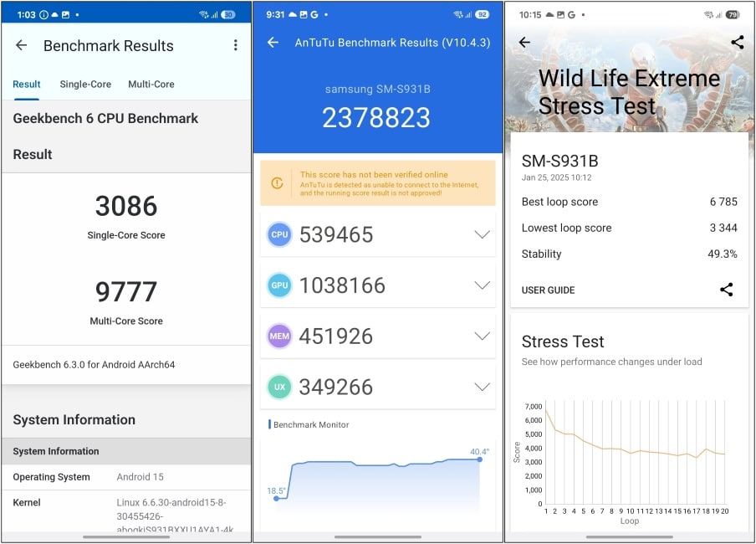The width and height of the screenshot is (756, 544).
Task: Tap the UX category badge in AnTuTu
Action: point(279,387)
